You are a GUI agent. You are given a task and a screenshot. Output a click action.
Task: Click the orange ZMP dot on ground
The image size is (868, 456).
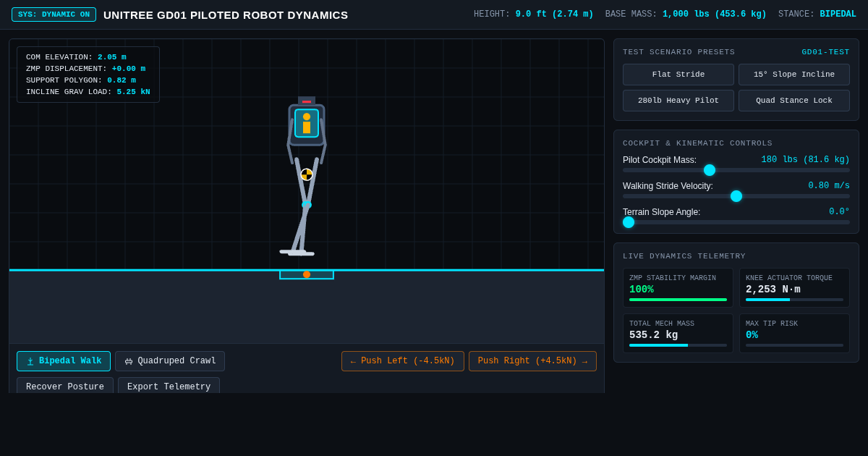[x=307, y=274]
